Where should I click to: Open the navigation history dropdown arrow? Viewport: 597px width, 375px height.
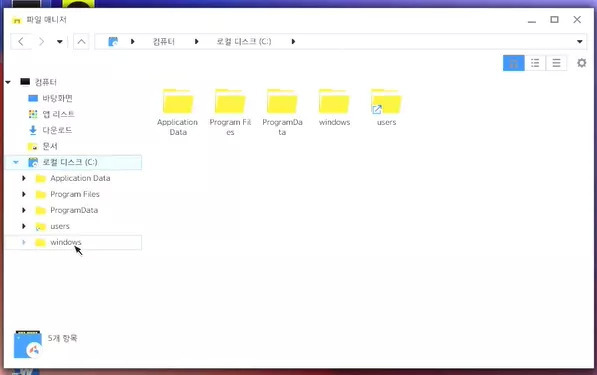pos(60,41)
